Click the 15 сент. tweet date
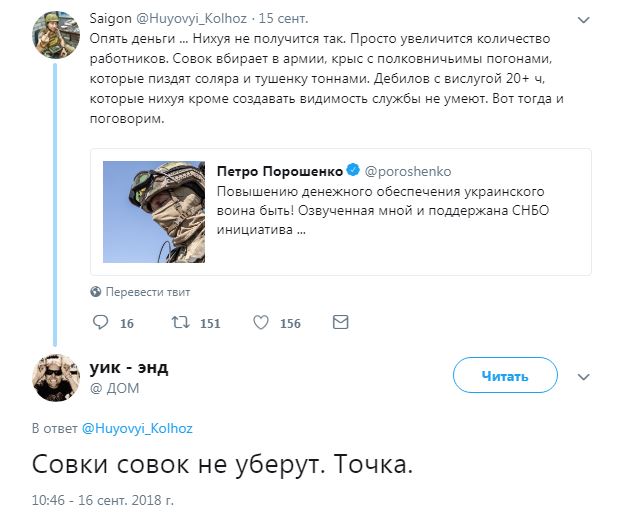Image resolution: width=624 pixels, height=516 pixels. tap(283, 19)
